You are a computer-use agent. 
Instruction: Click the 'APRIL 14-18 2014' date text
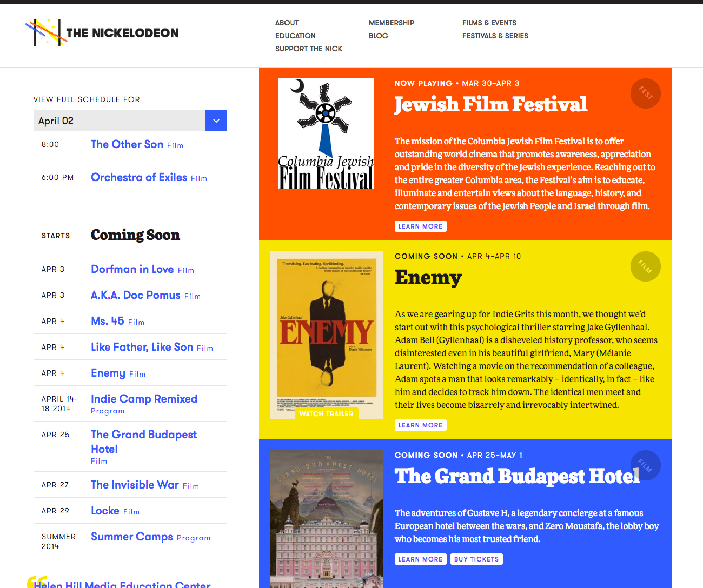[59, 404]
